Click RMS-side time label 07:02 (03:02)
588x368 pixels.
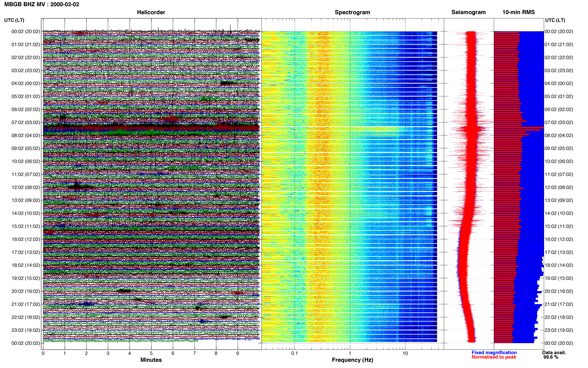tap(559, 122)
